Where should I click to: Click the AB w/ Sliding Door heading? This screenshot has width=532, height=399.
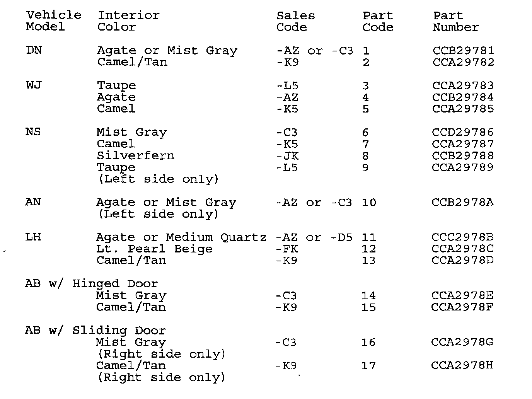95,331
